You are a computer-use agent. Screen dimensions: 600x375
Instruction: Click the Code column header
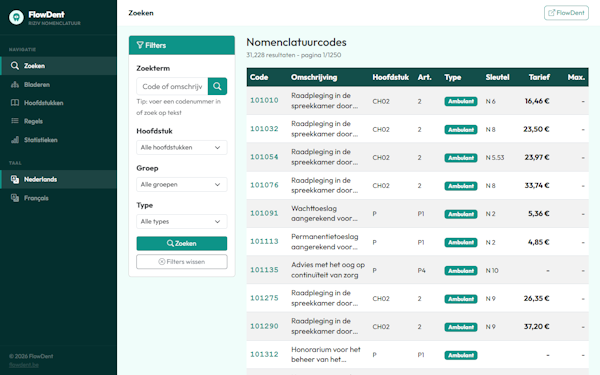click(x=259, y=77)
